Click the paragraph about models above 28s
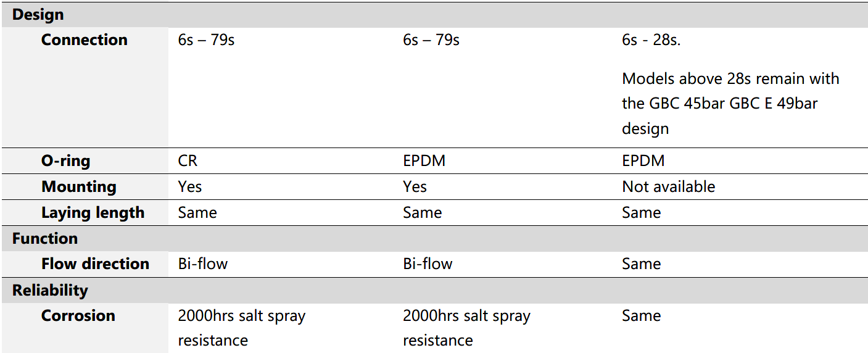This screenshot has height=353, width=868. [x=730, y=103]
